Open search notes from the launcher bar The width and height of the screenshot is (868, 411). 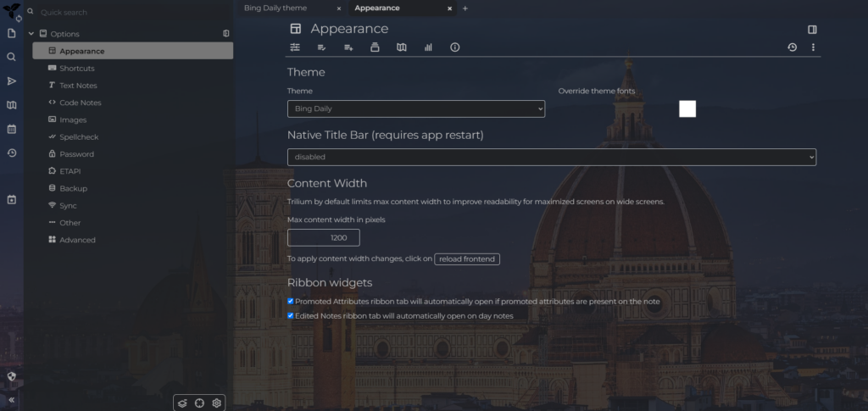11,57
